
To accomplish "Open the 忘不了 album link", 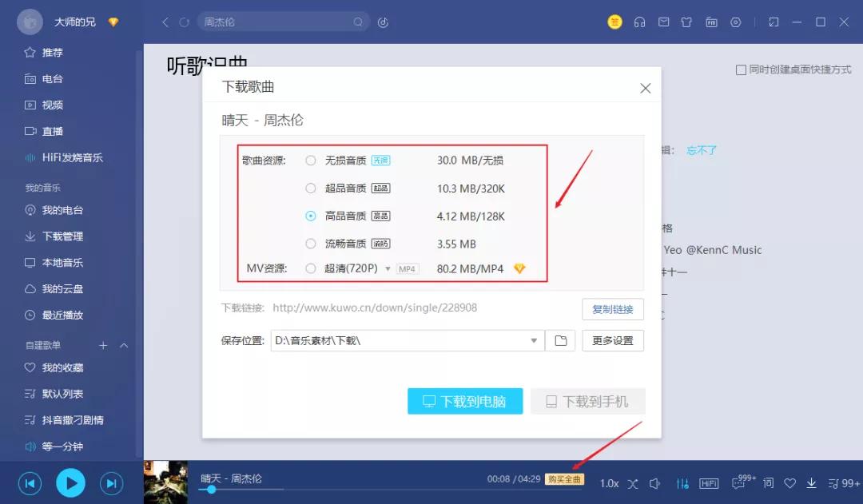I will click(701, 150).
